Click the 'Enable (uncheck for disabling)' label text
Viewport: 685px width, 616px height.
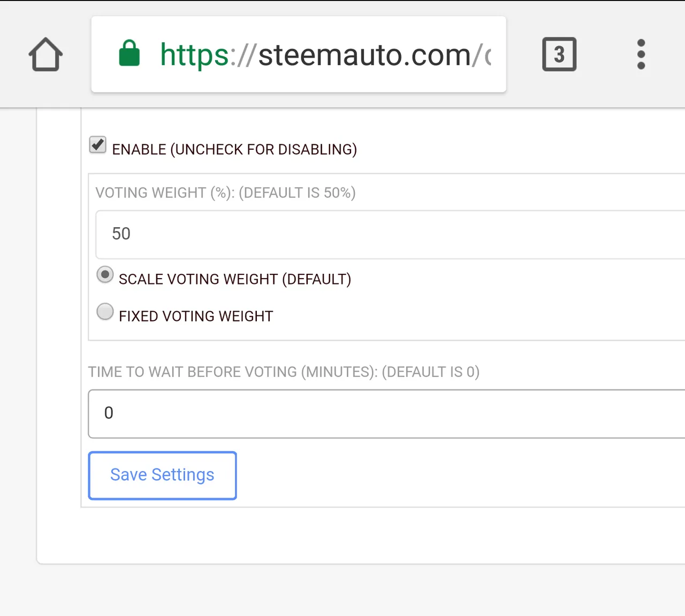(234, 149)
